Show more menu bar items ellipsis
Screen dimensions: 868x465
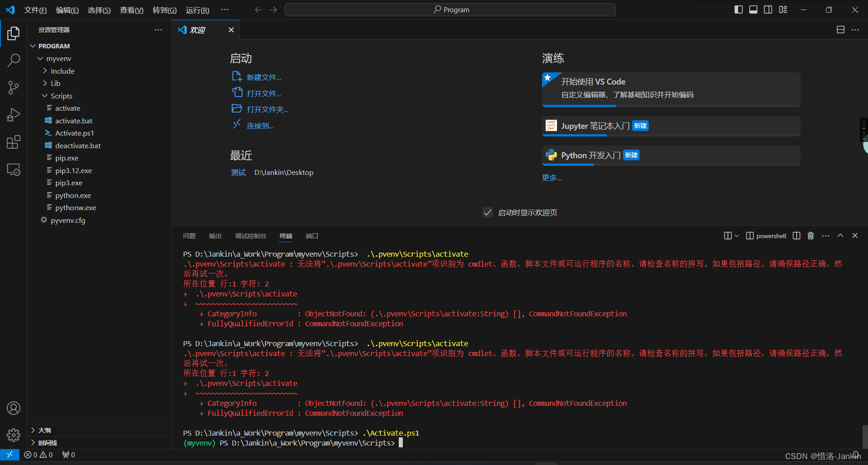[225, 9]
